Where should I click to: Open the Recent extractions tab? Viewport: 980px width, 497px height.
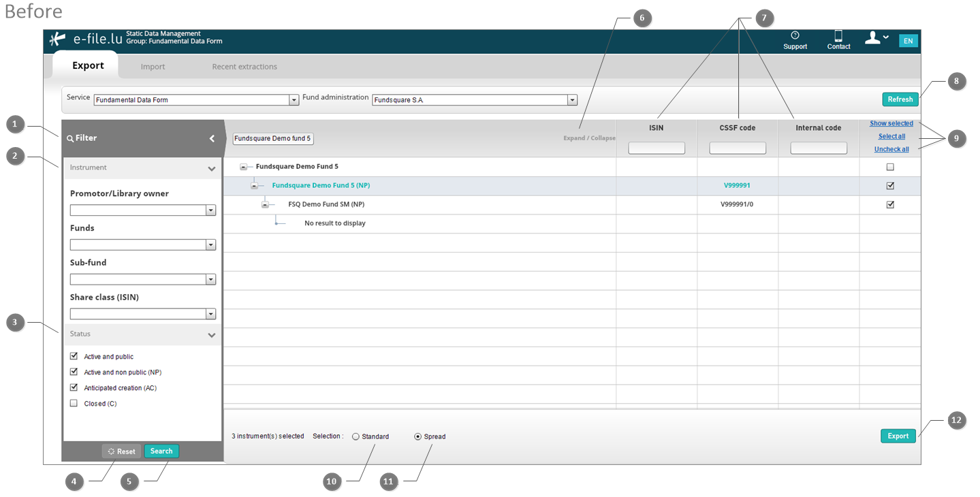tap(244, 67)
